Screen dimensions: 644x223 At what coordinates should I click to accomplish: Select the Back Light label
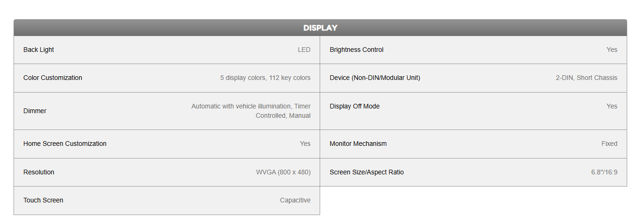(x=39, y=50)
